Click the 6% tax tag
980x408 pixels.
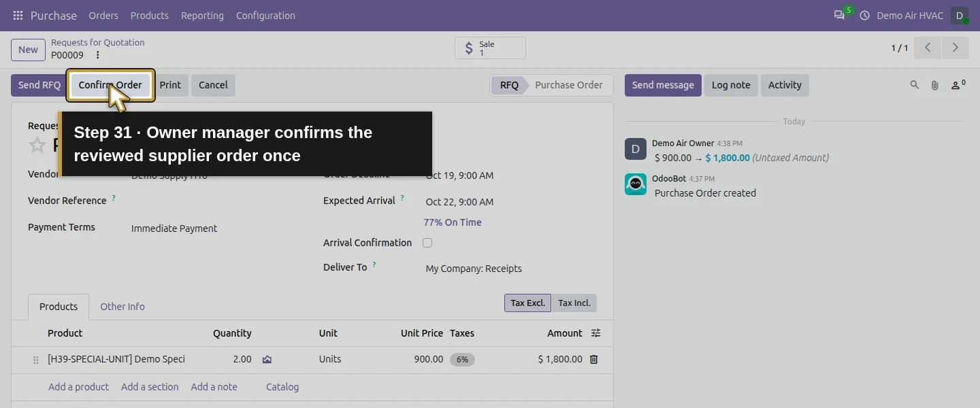462,360
